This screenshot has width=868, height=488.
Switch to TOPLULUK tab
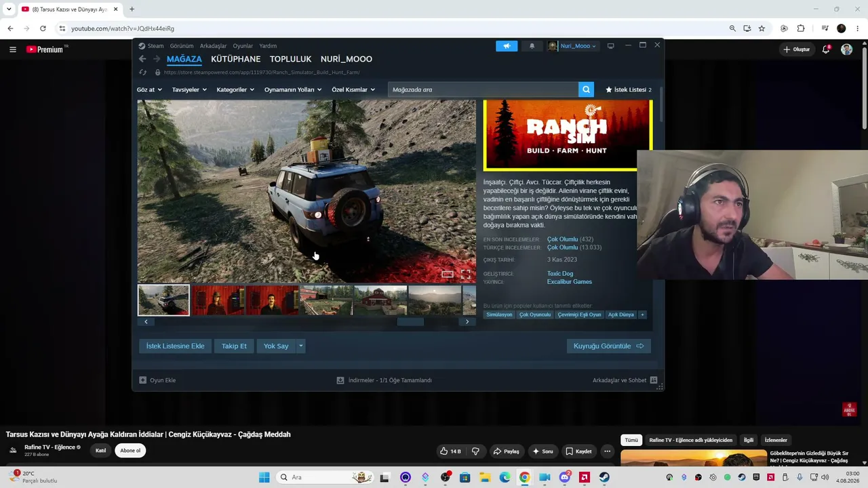click(290, 59)
